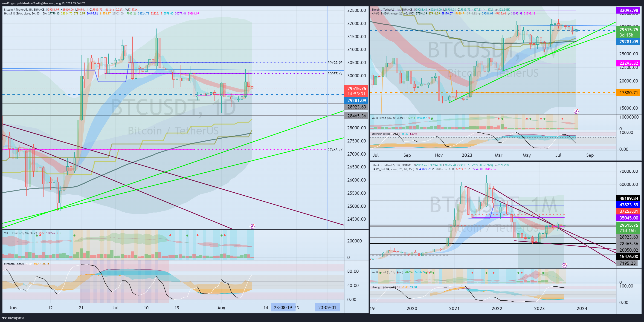The image size is (644, 322).
Task: Click the red 29515.75 current price label on the 1D chart
Action: click(x=357, y=91)
